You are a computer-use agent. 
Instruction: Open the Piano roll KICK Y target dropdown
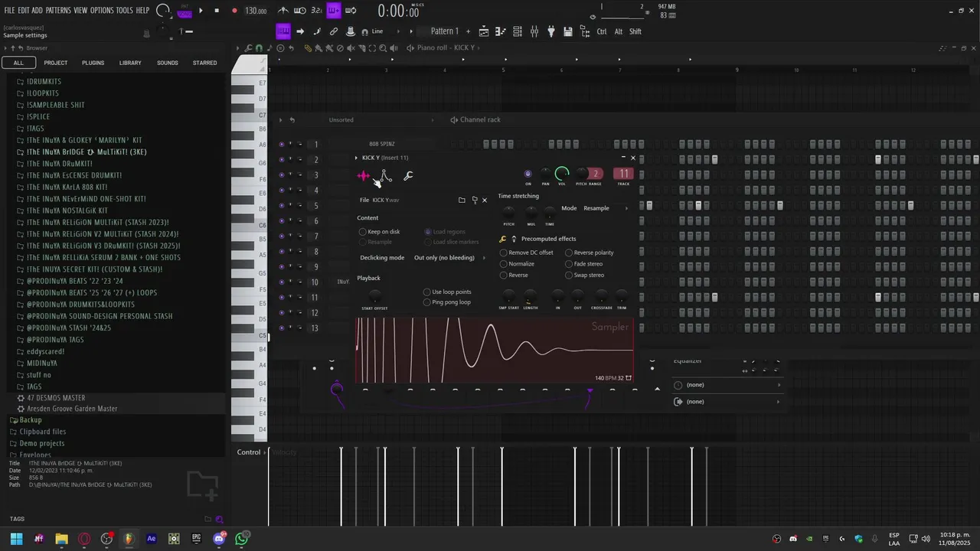[x=446, y=47]
